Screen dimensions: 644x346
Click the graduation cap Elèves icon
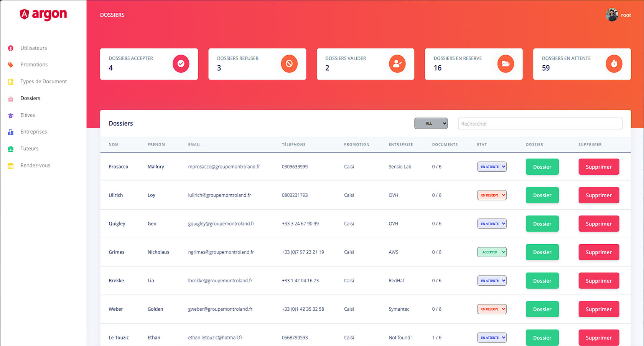coord(11,115)
